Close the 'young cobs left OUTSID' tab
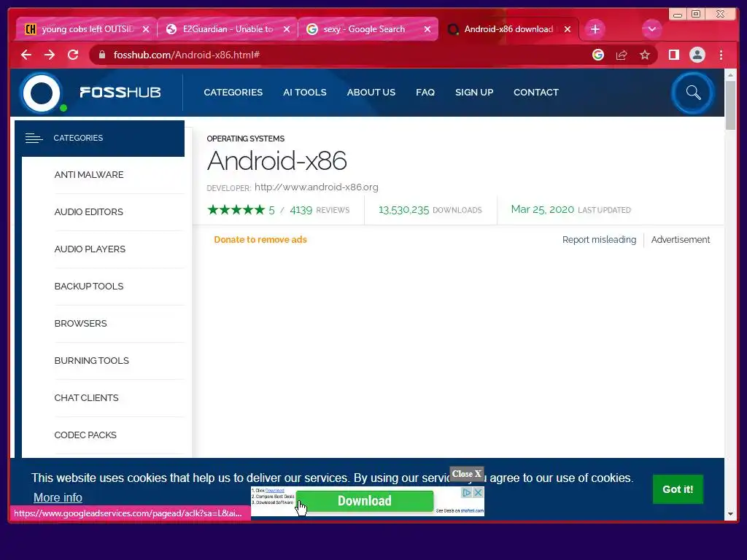This screenshot has height=560, width=747. [146, 29]
